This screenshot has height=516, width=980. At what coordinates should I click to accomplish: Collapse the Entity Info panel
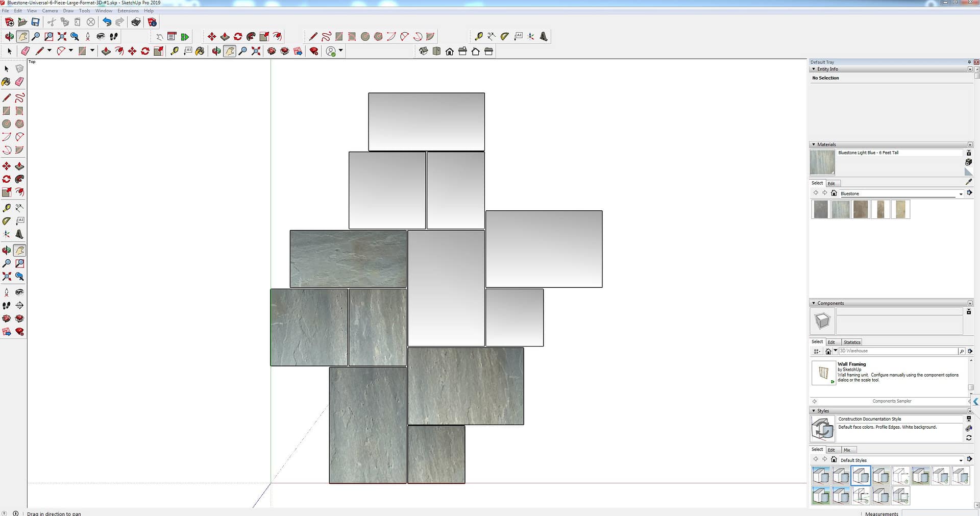click(814, 69)
